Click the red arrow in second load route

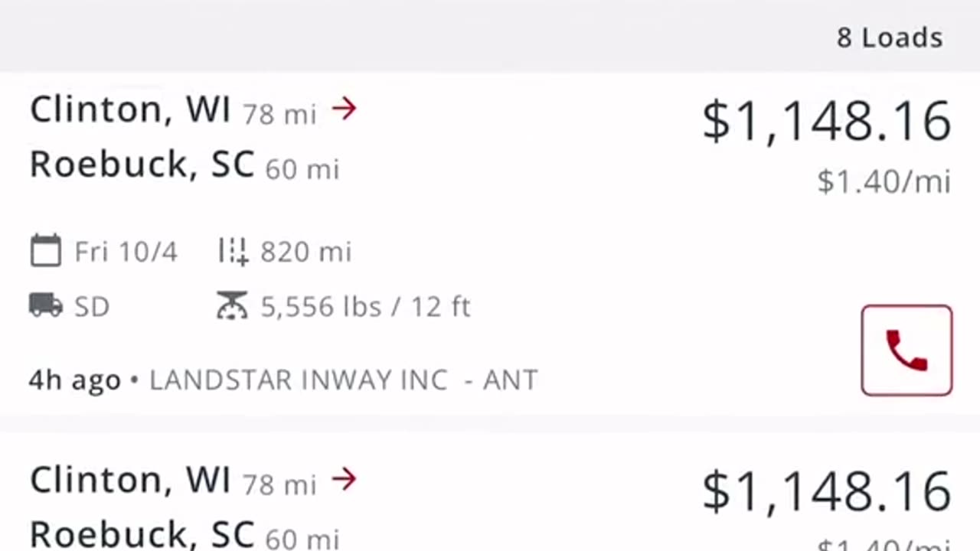click(345, 480)
